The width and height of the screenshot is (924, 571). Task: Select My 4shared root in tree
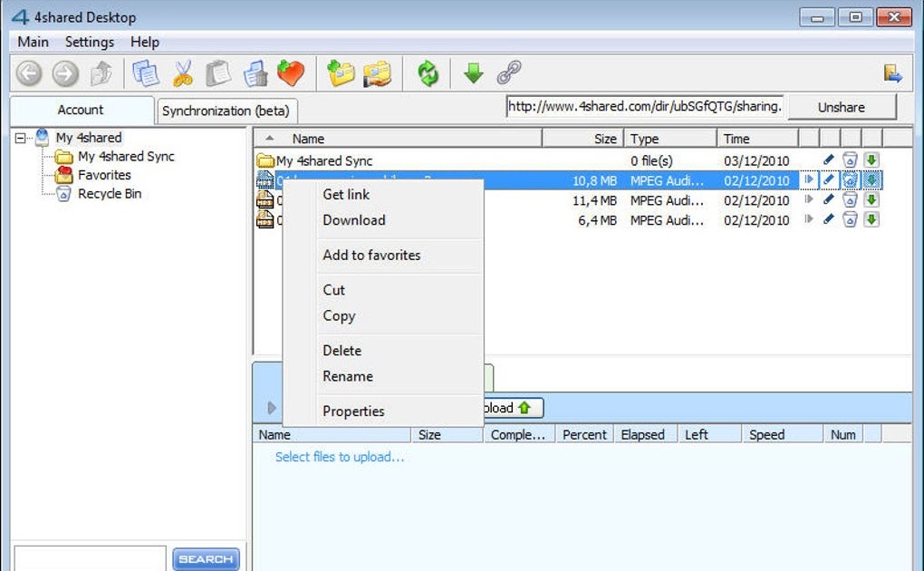[x=89, y=138]
